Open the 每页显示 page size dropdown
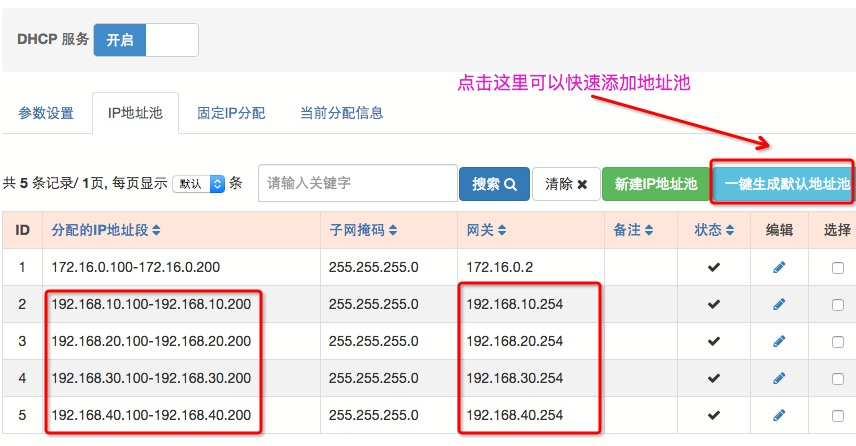The width and height of the screenshot is (856, 446). click(x=198, y=184)
